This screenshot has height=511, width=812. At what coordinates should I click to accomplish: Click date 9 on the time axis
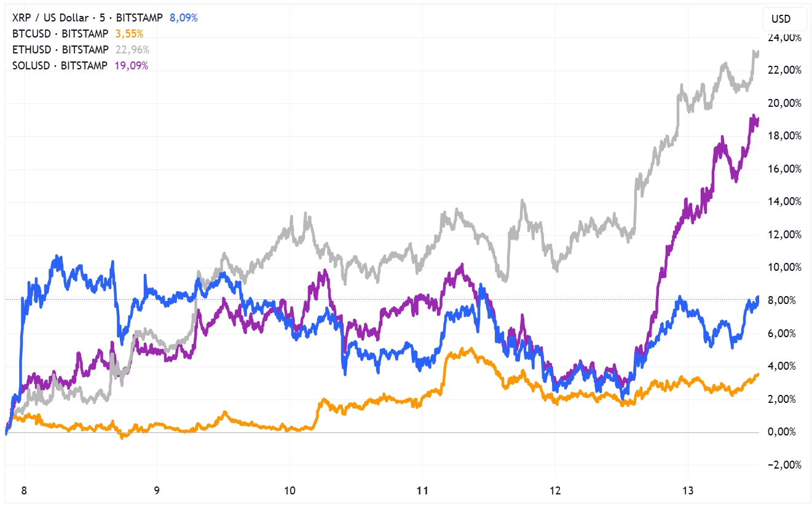point(157,490)
